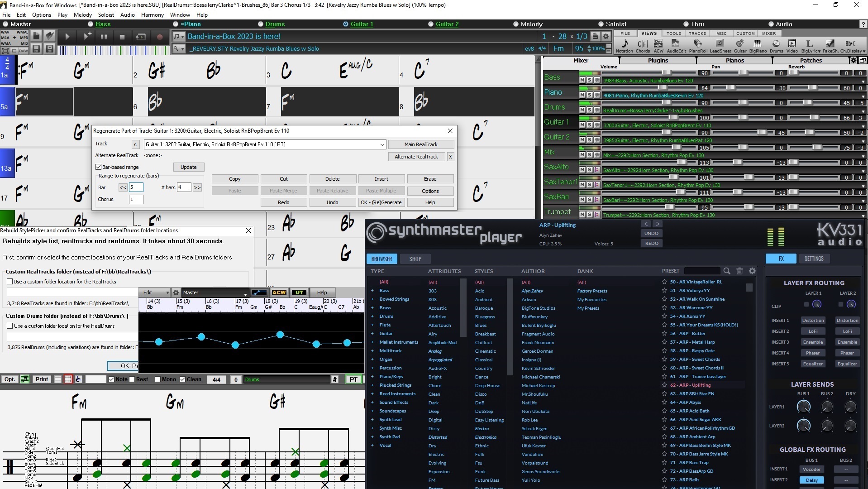Image resolution: width=868 pixels, height=489 pixels.
Task: Open the Plugins tab in the mixer
Action: point(658,61)
